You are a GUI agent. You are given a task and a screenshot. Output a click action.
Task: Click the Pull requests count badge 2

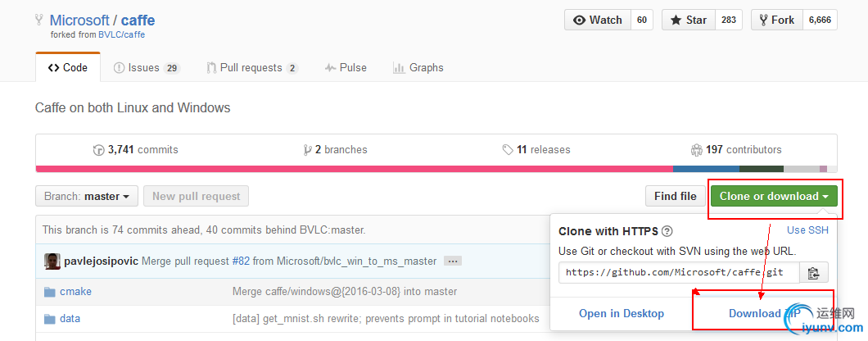tap(292, 68)
